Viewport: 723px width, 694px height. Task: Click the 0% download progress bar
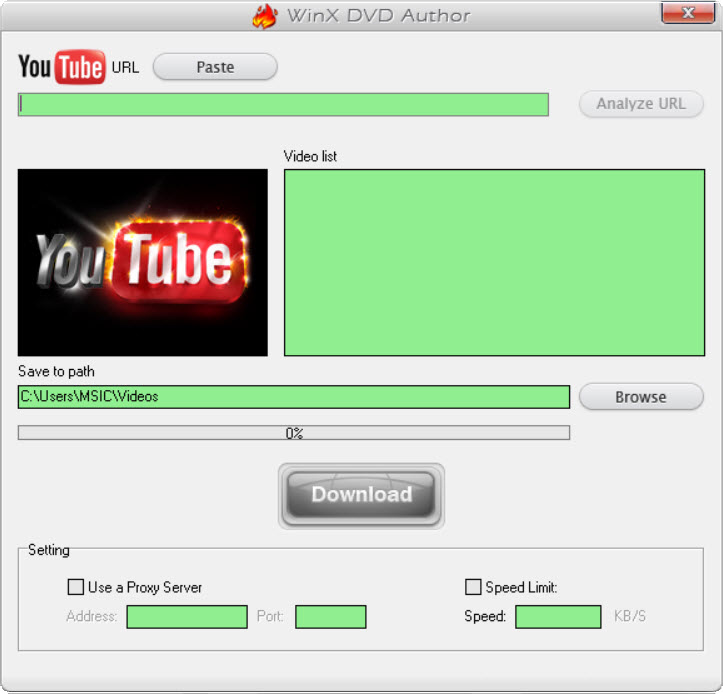(x=294, y=433)
